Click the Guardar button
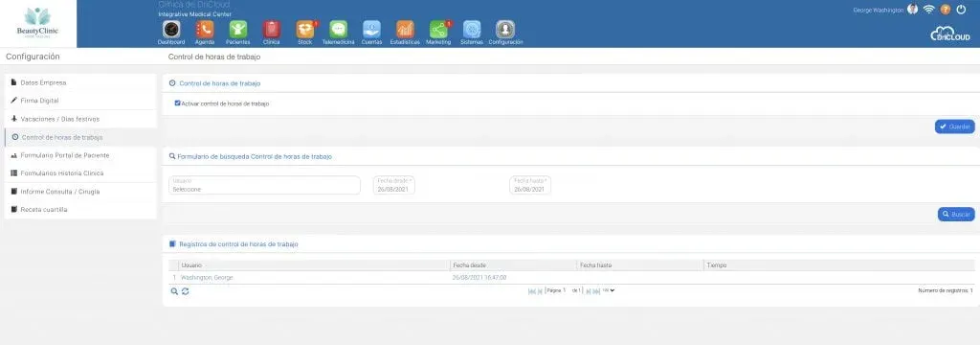 [954, 126]
